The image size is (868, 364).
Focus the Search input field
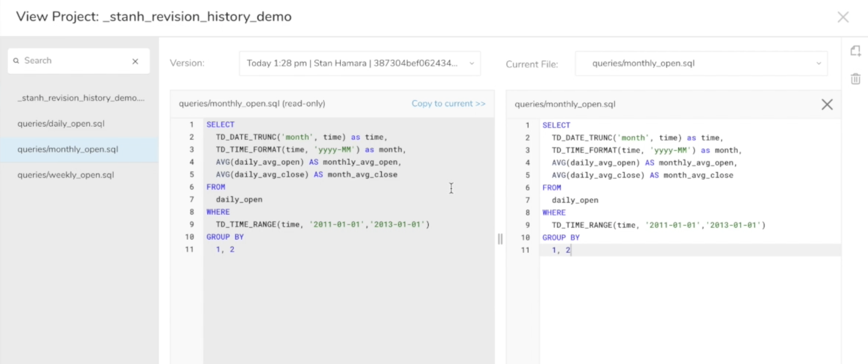[74, 61]
